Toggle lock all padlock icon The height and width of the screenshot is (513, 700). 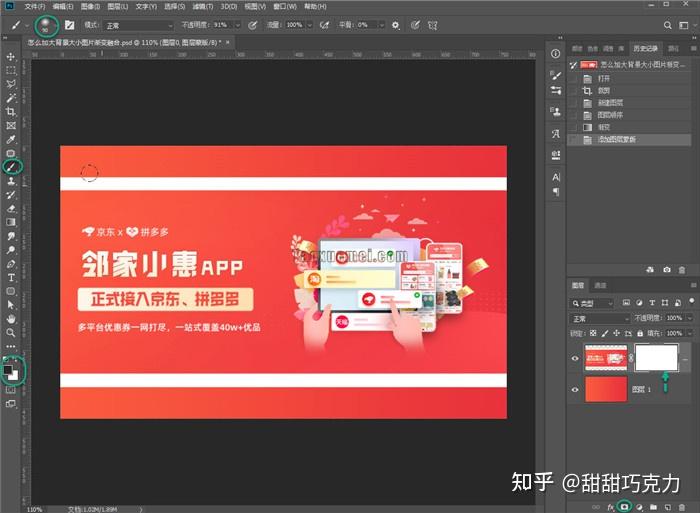tap(640, 333)
